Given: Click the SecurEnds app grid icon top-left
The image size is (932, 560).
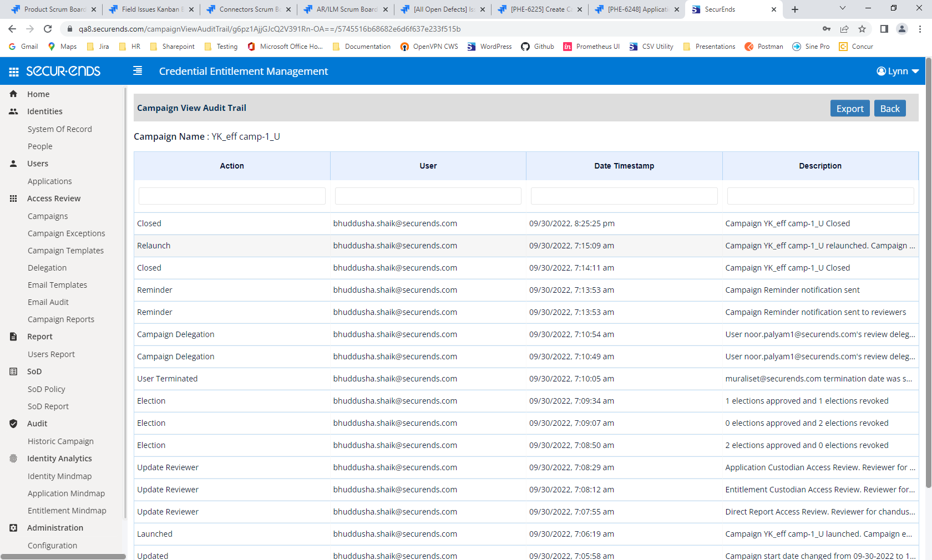Looking at the screenshot, I should pyautogui.click(x=13, y=71).
